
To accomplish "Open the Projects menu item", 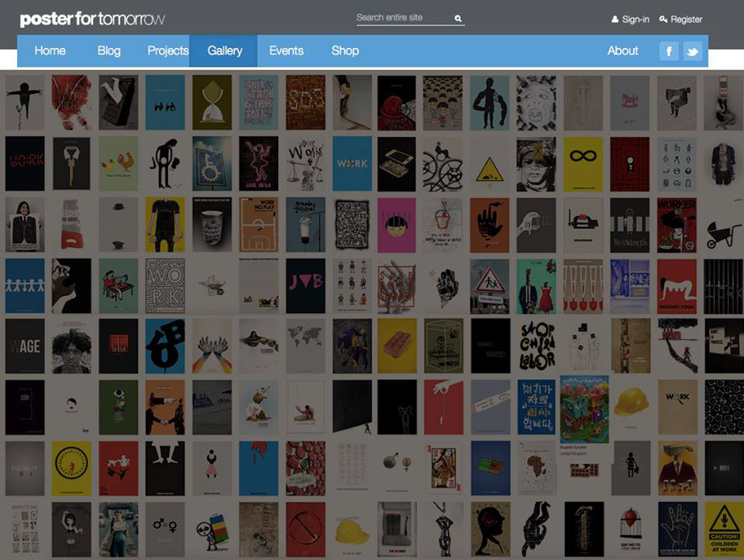I will point(168,51).
